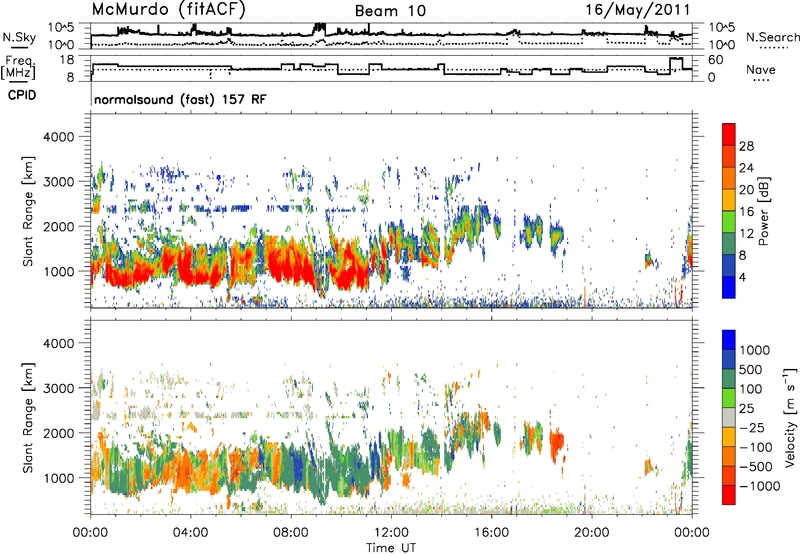Click the leftmost '00:00' time axis label

coord(90,533)
